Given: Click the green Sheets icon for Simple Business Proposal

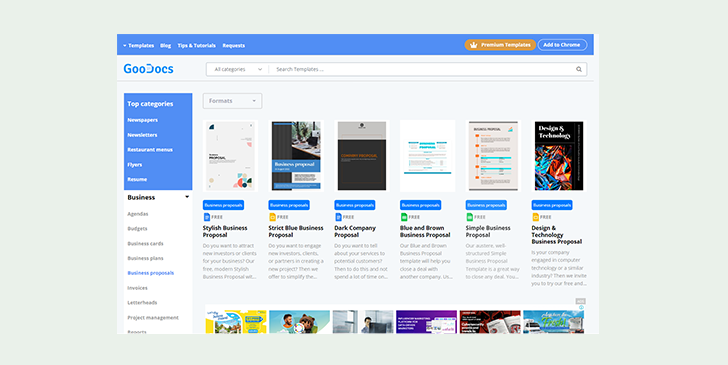Looking at the screenshot, I should 470,217.
